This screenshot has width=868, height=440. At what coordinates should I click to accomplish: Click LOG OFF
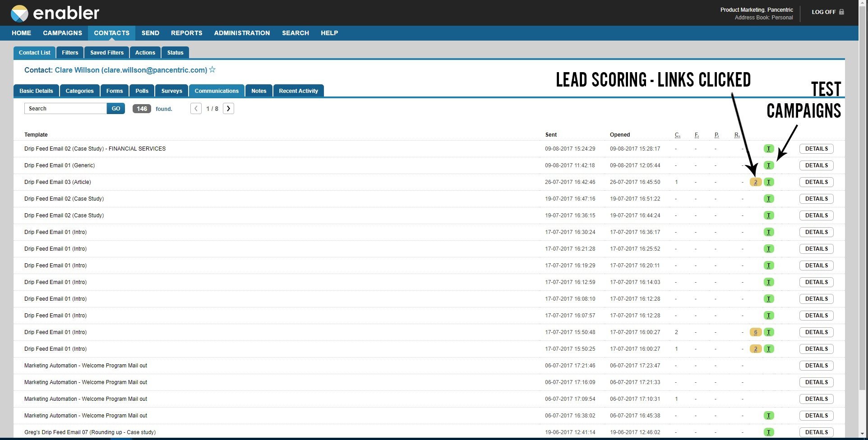pyautogui.click(x=824, y=12)
